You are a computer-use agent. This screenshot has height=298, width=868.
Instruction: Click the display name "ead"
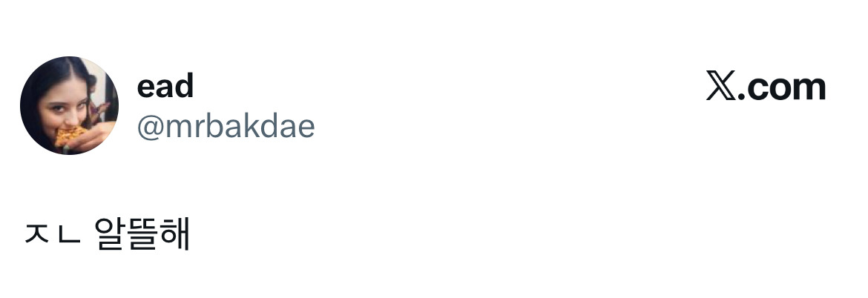[x=165, y=87]
